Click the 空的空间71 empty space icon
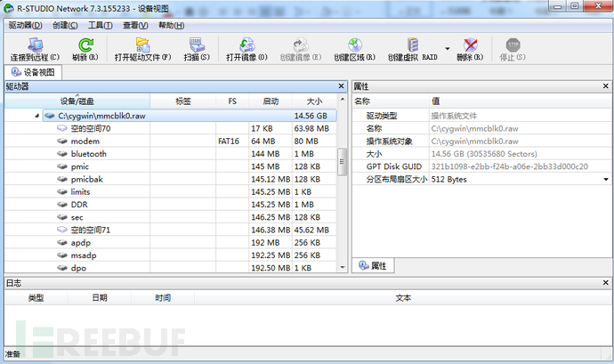Viewport: 614px width, 364px height. coord(62,230)
